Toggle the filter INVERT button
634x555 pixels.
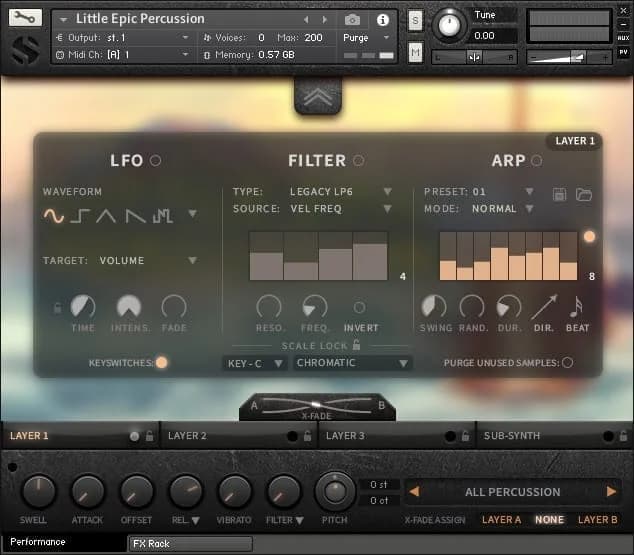coord(359,308)
